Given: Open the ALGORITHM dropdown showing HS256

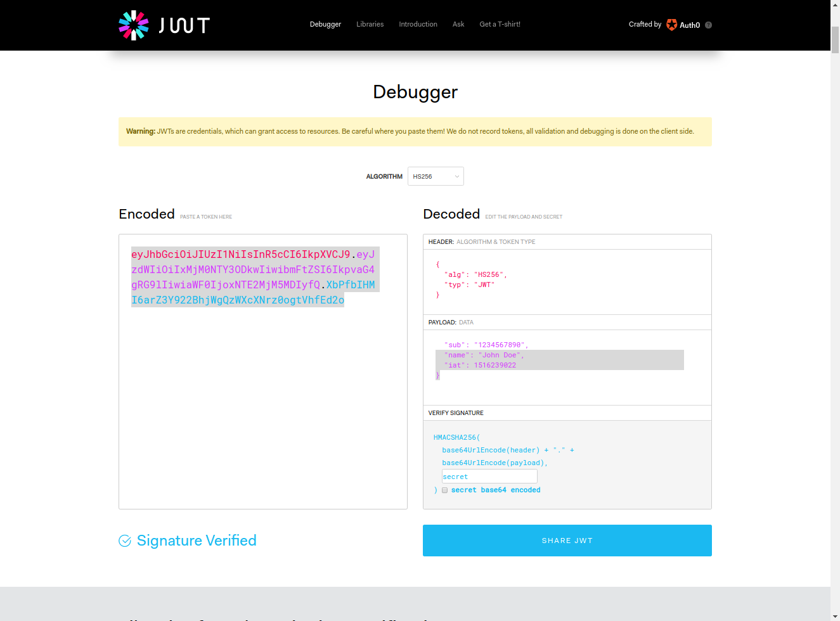Looking at the screenshot, I should [x=436, y=176].
